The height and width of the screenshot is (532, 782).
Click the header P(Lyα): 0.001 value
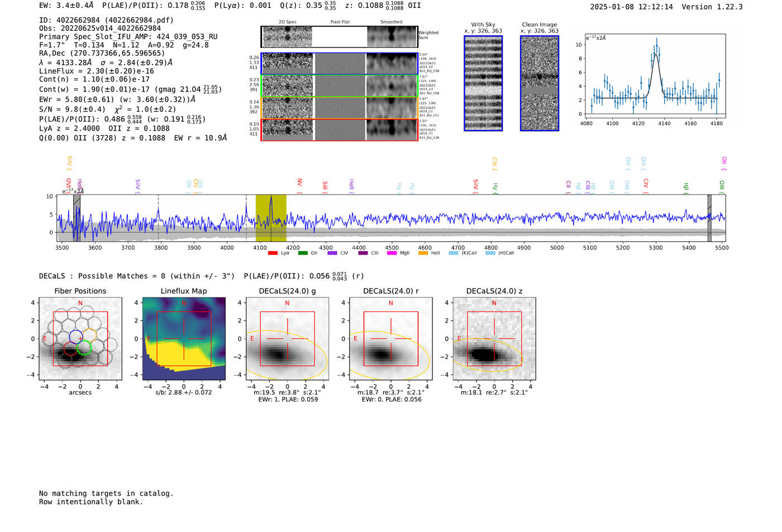point(243,6)
